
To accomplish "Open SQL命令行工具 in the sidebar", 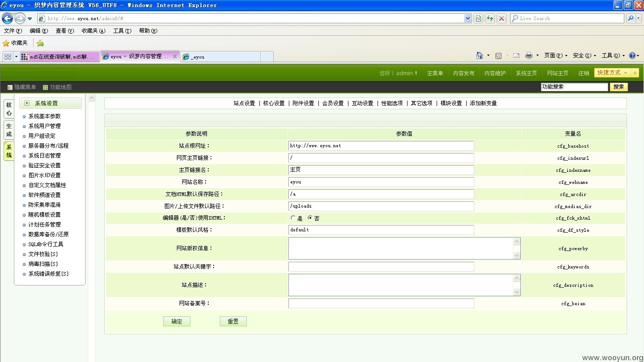I will (46, 244).
